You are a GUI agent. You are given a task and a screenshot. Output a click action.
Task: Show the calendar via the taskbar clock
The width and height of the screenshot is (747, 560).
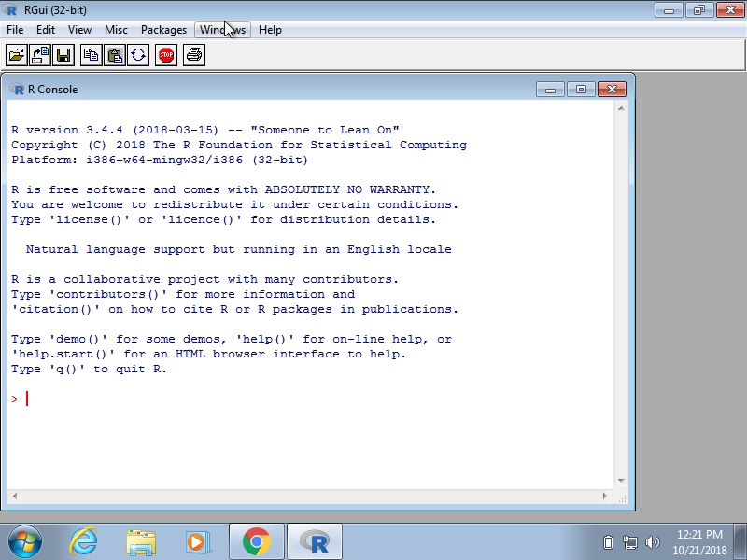coord(699,541)
